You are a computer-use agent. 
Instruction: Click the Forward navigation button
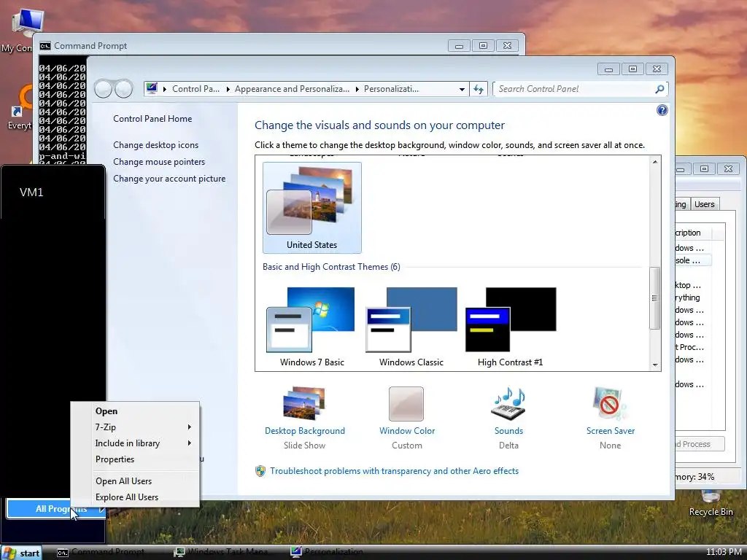pos(124,89)
